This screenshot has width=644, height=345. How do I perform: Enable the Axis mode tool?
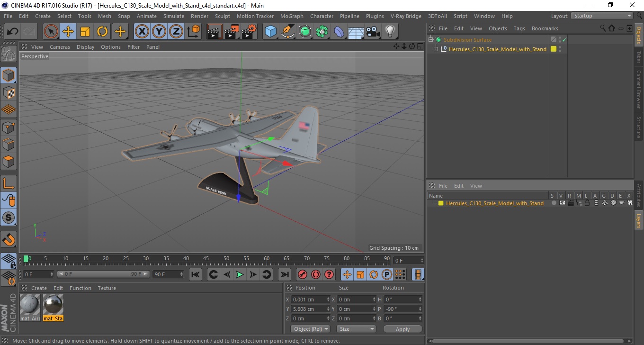pyautogui.click(x=9, y=183)
